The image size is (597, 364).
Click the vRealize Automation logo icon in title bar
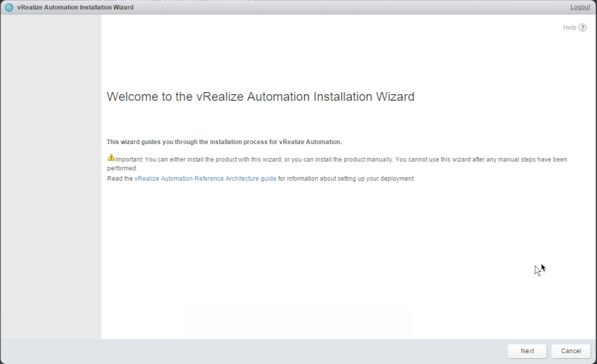9,7
